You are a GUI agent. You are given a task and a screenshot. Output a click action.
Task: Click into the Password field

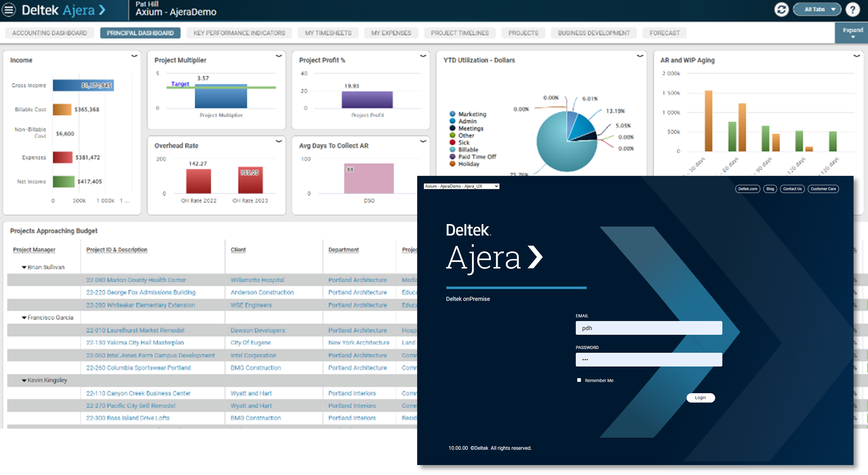(648, 359)
